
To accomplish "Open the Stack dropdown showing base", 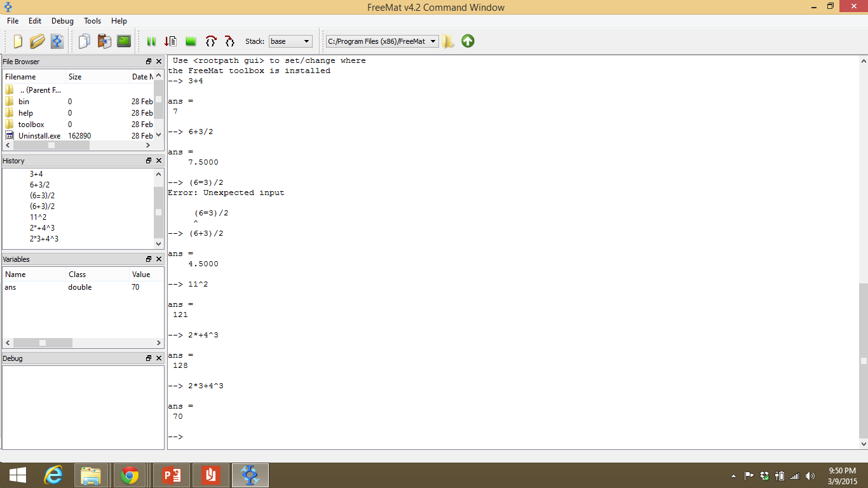I will tap(290, 41).
